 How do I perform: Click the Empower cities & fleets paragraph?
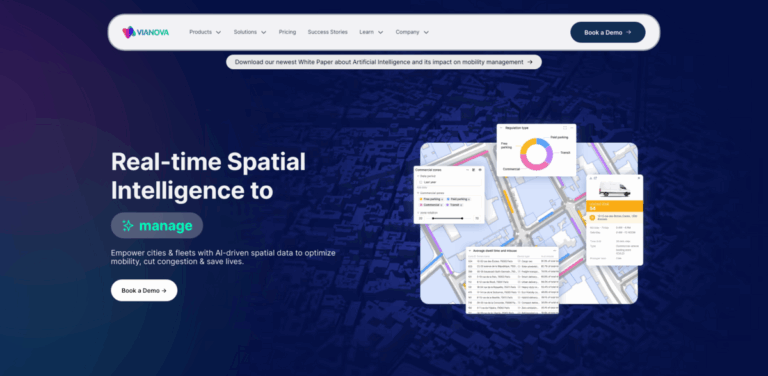pyautogui.click(x=223, y=257)
